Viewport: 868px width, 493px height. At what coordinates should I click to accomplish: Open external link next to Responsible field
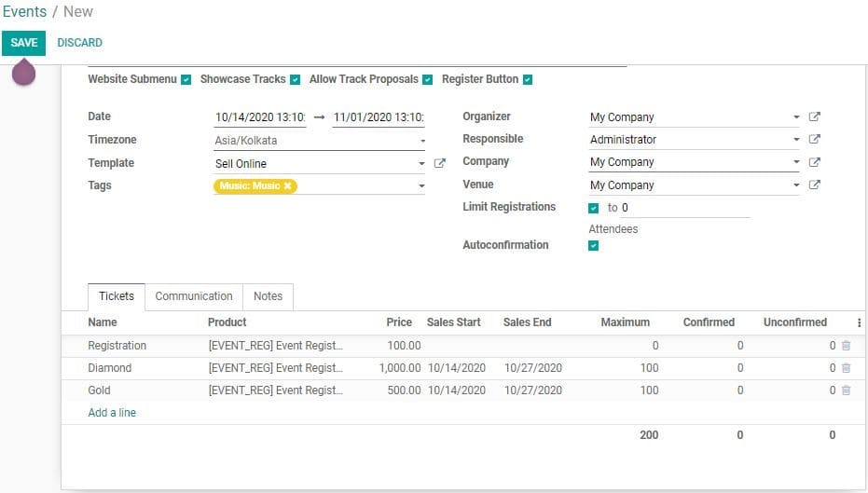pyautogui.click(x=814, y=140)
